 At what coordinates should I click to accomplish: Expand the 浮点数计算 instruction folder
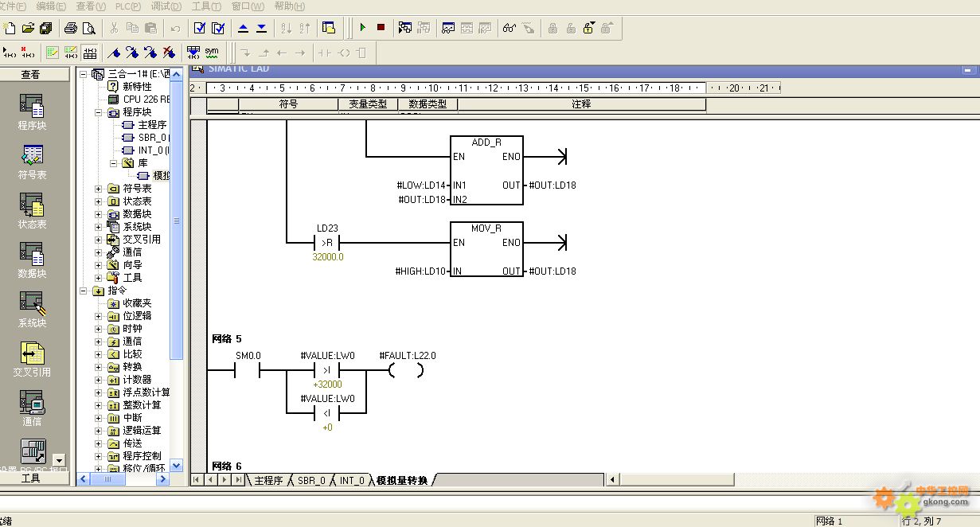[99, 392]
